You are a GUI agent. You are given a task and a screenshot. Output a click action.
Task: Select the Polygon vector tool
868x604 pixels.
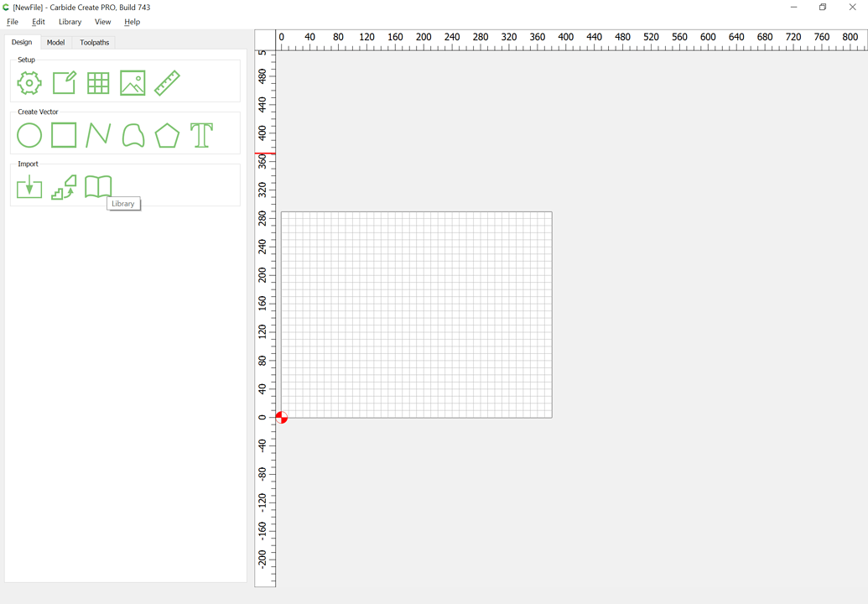click(x=167, y=135)
